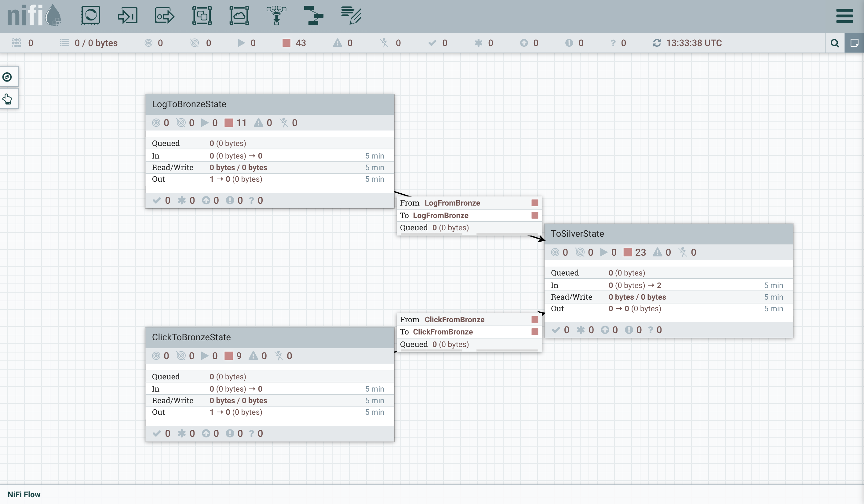The width and height of the screenshot is (864, 504).
Task: Select the LogToBronzeState process group title
Action: [189, 104]
